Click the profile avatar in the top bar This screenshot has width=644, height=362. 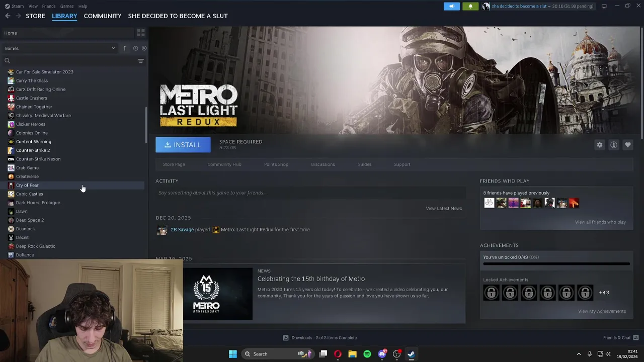486,6
